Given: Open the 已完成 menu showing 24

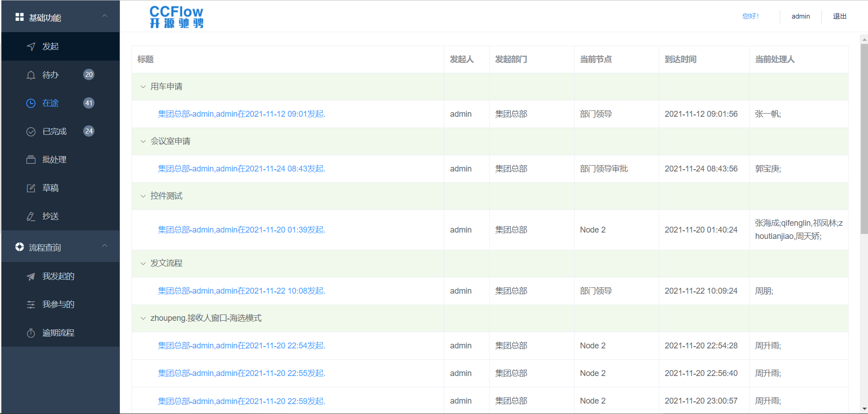Looking at the screenshot, I should pos(55,132).
